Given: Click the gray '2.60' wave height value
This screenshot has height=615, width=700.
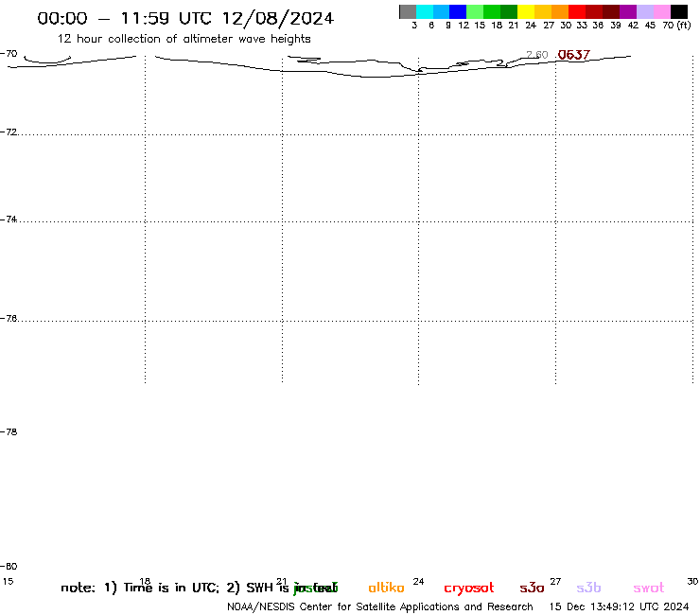Looking at the screenshot, I should coord(537,55).
